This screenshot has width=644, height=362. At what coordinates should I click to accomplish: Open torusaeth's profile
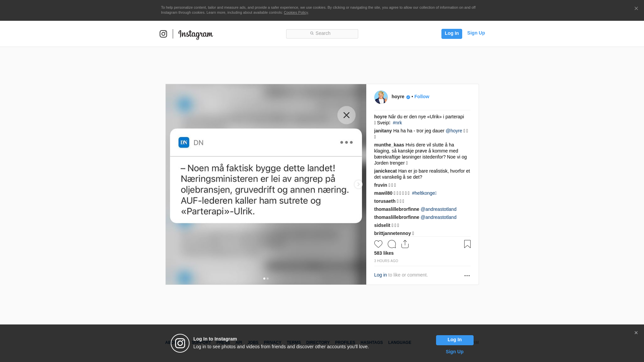coord(385,201)
